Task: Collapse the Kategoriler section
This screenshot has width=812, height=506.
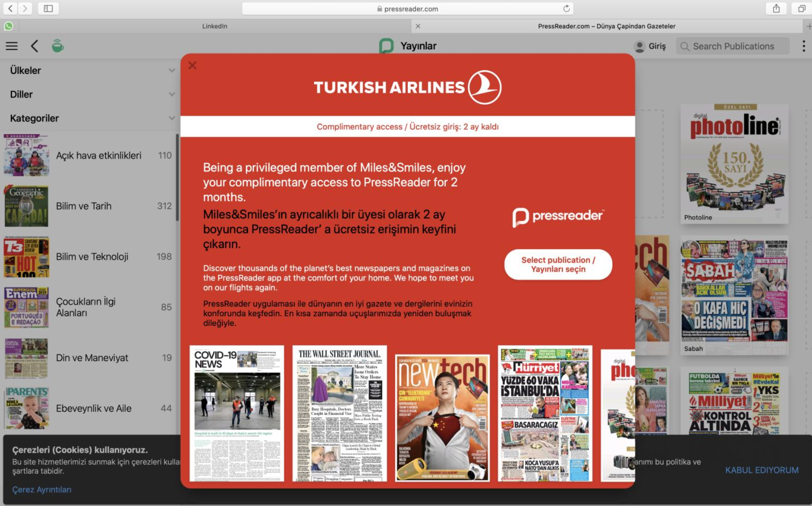Action: coord(172,118)
